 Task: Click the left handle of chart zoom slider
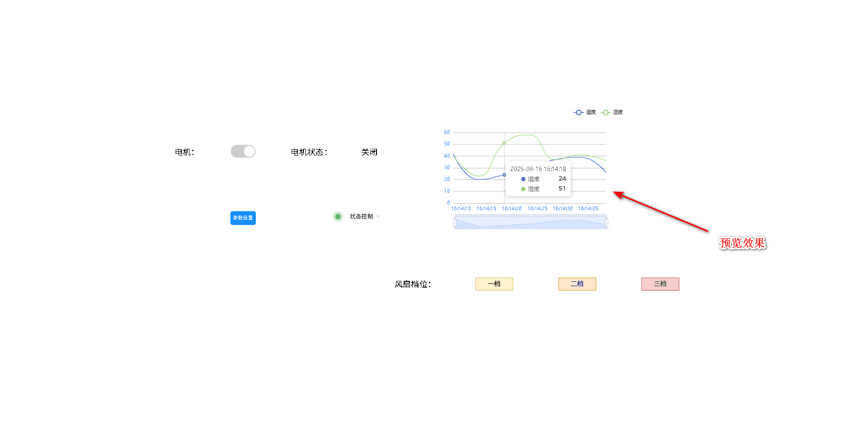455,223
